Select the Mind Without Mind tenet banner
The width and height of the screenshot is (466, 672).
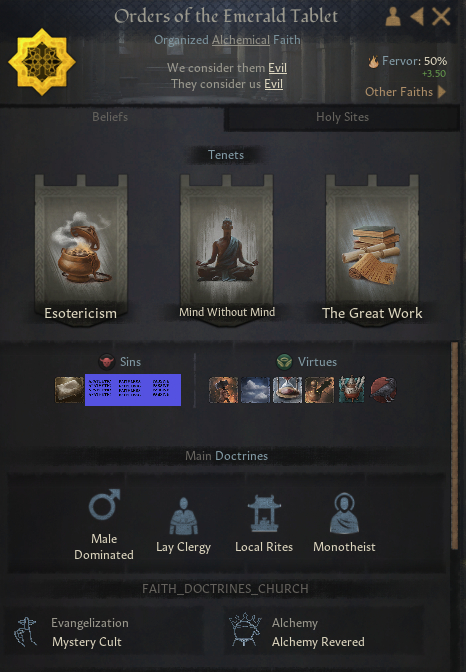tap(227, 249)
